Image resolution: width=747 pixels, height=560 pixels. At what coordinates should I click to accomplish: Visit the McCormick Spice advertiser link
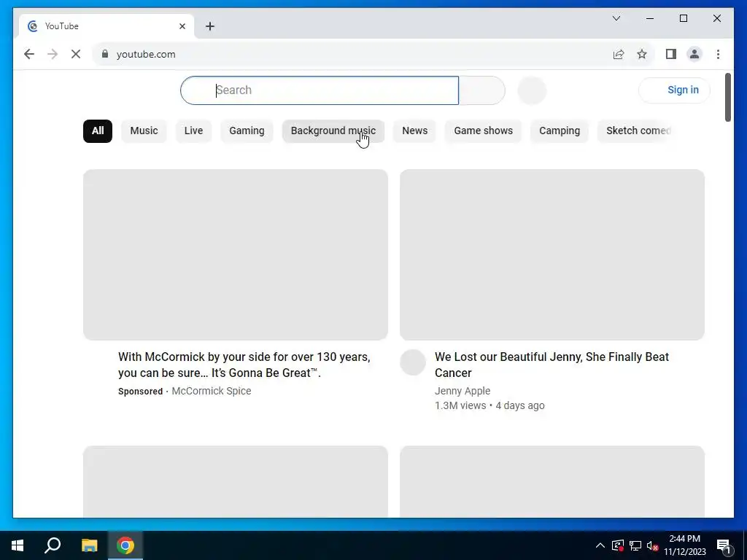(x=211, y=391)
